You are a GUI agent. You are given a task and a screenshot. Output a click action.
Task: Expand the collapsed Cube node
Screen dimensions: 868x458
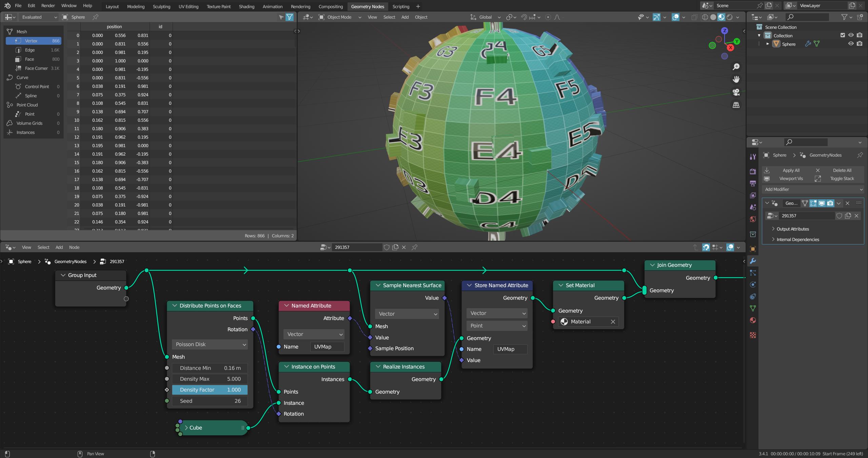point(186,428)
